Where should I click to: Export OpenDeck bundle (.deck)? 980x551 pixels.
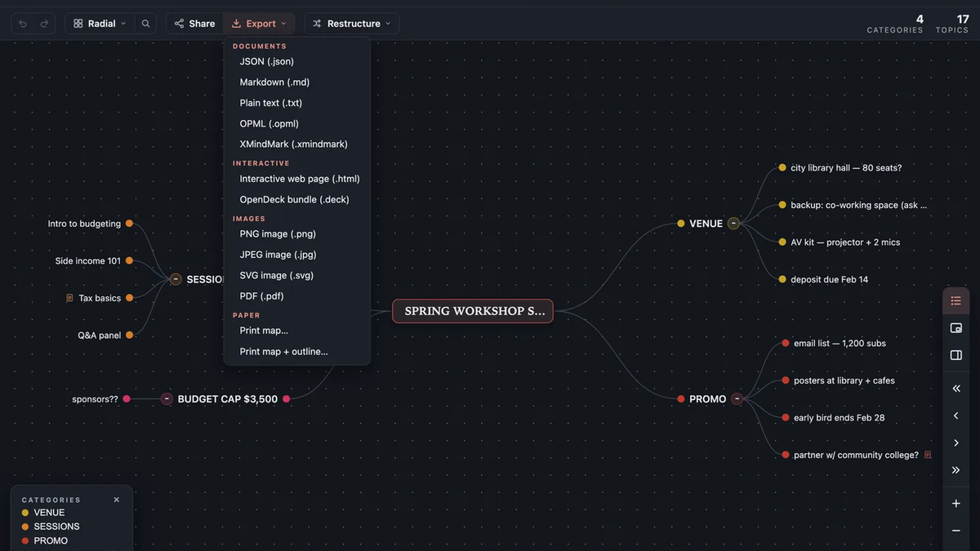click(296, 199)
